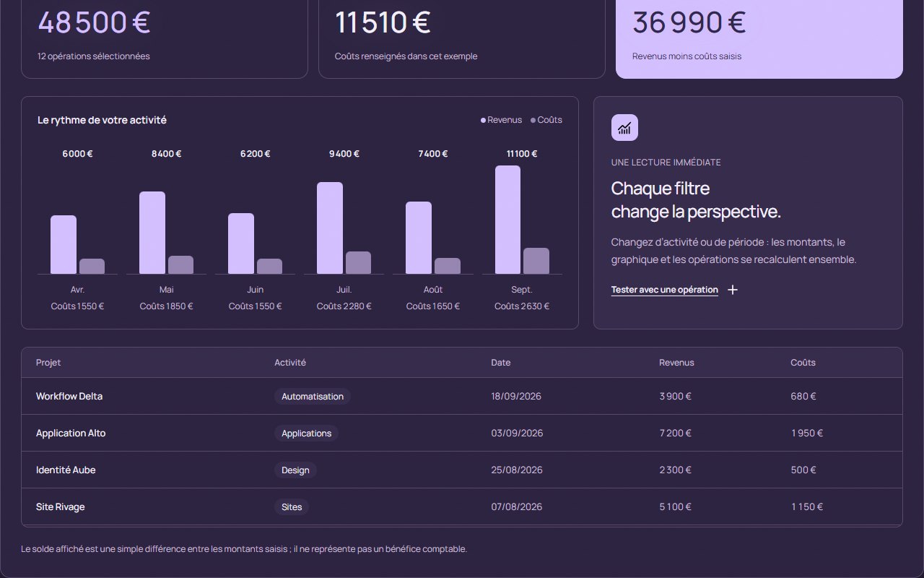Select the 'Identité Aube' project name

point(66,470)
